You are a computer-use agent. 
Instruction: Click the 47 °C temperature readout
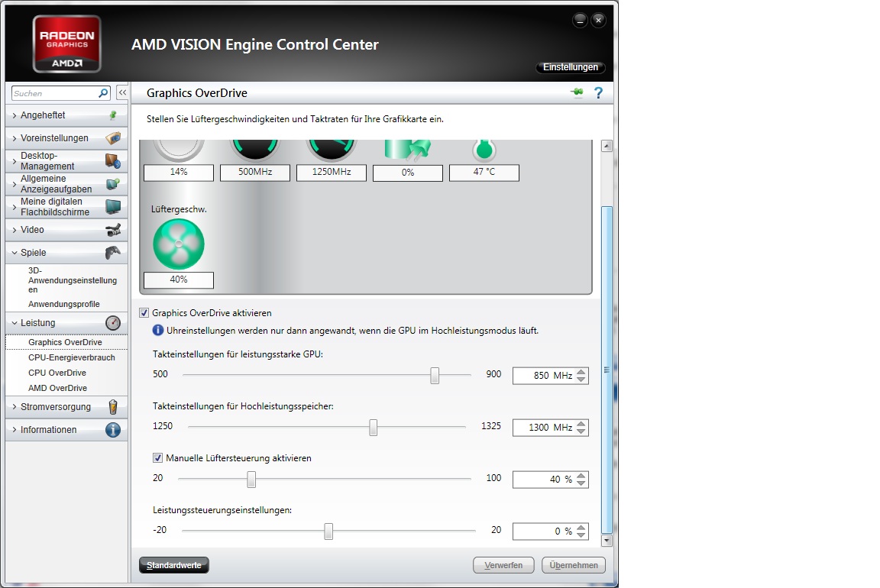tap(484, 173)
